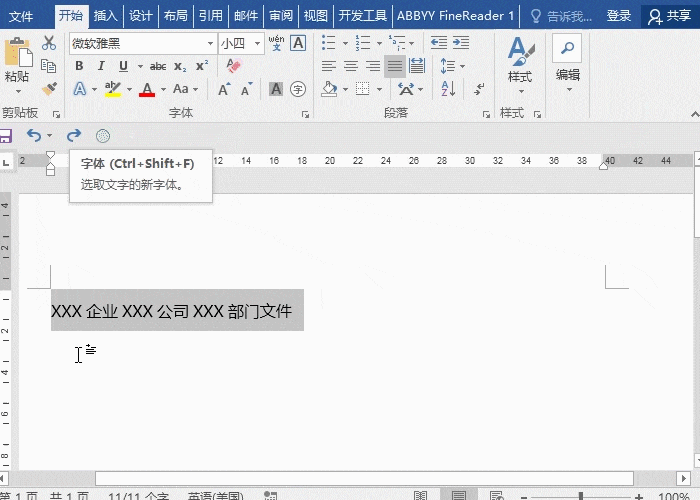This screenshot has height=500, width=700.
Task: Toggle Strikethrough formatting
Action: tap(158, 67)
